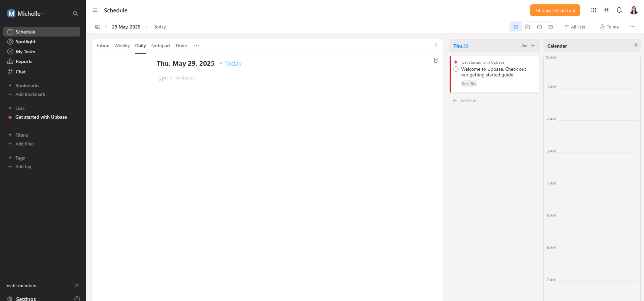644x301 pixels.
Task: Open the hamburger menu beside Schedule title
Action: pos(95,10)
